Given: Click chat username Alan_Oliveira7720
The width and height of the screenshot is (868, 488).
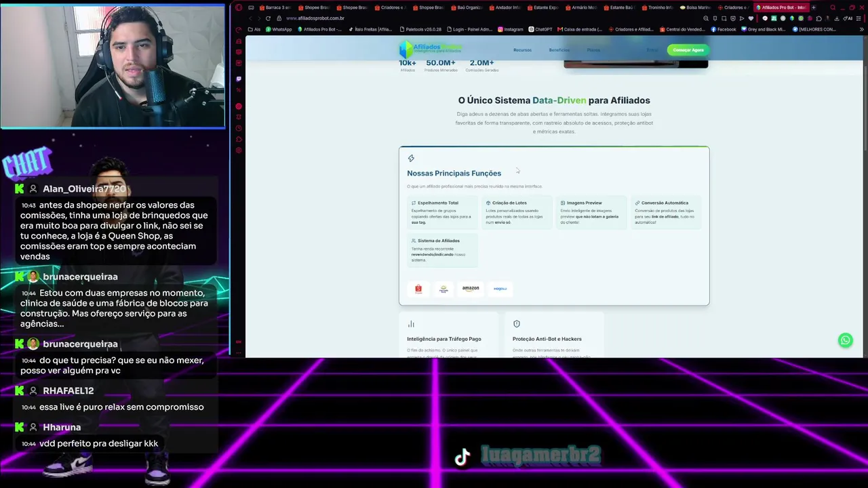Looking at the screenshot, I should pyautogui.click(x=84, y=189).
